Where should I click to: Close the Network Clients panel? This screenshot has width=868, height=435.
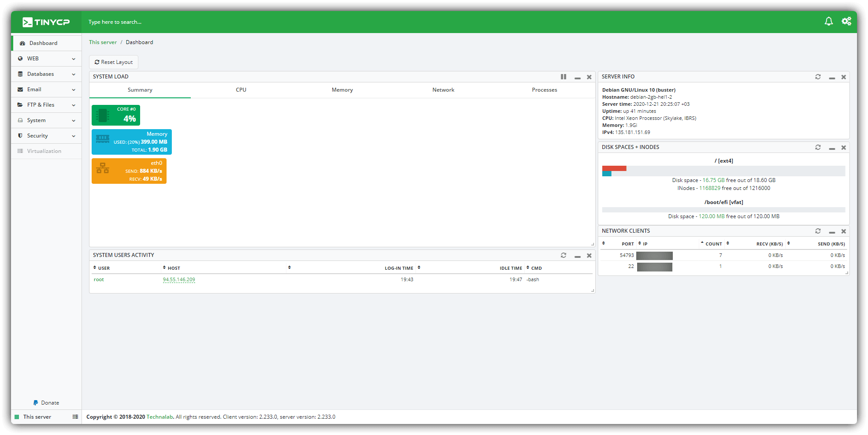pos(843,231)
